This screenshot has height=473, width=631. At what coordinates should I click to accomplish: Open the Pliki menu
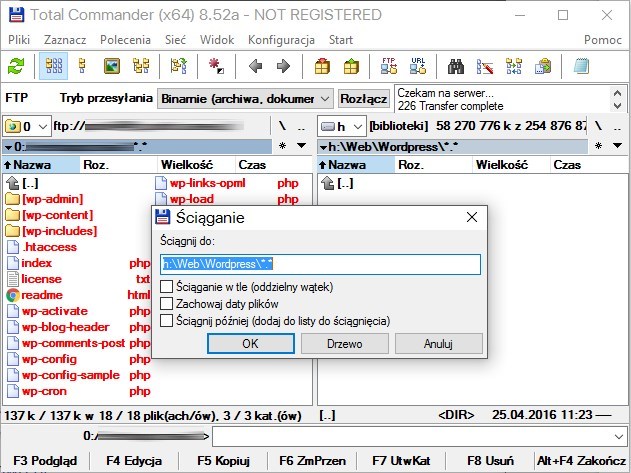(19, 40)
